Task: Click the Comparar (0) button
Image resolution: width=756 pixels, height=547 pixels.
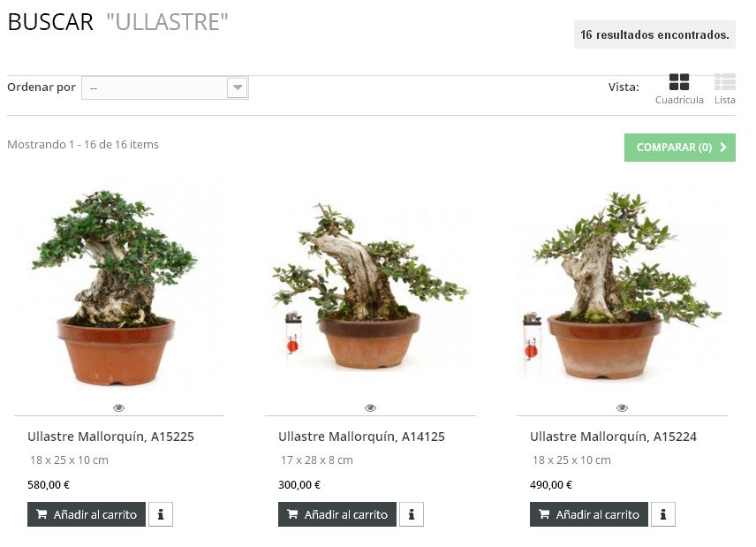Action: click(x=680, y=148)
